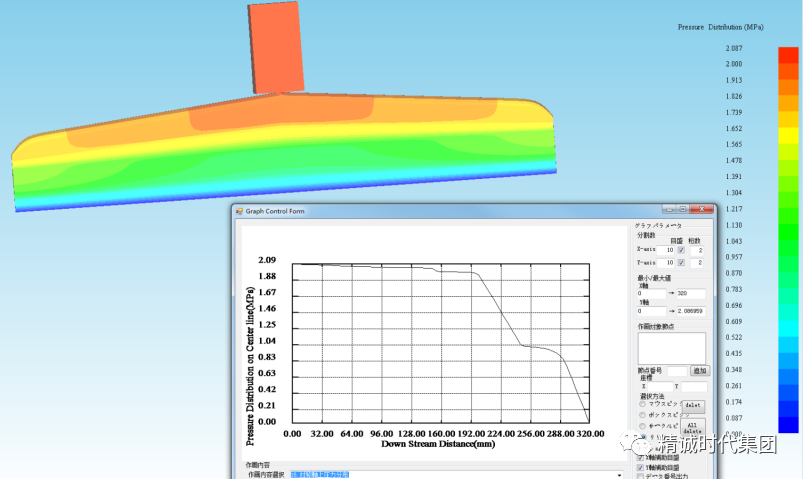Toggle the Y-axis gridline checkbox
803x479 pixels.
(681, 262)
